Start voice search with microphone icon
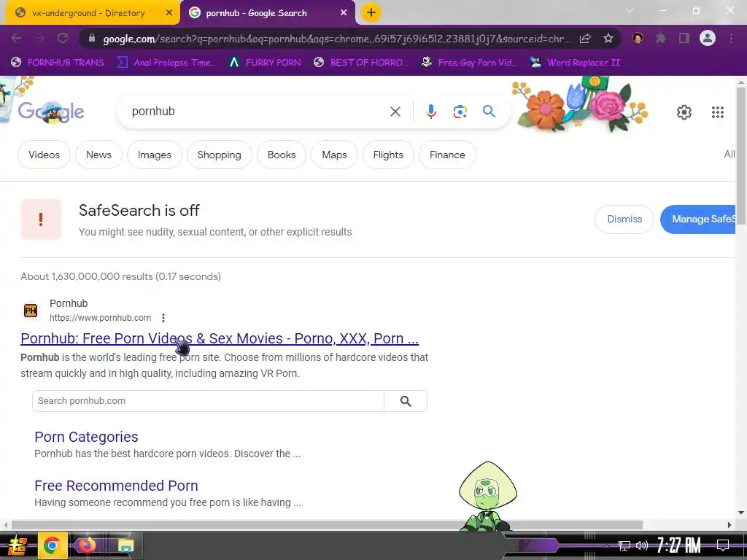The image size is (747, 560). tap(430, 112)
